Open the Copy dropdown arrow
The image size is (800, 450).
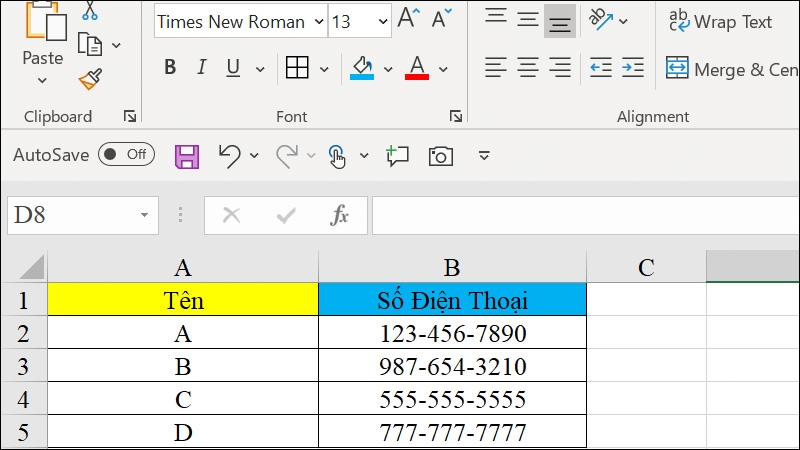[116, 45]
